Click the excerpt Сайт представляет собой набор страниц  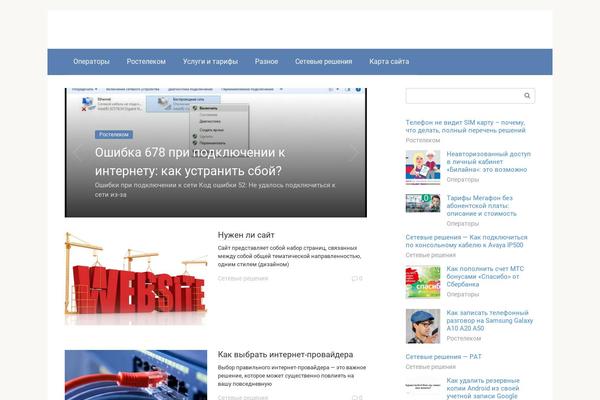pyautogui.click(x=290, y=256)
